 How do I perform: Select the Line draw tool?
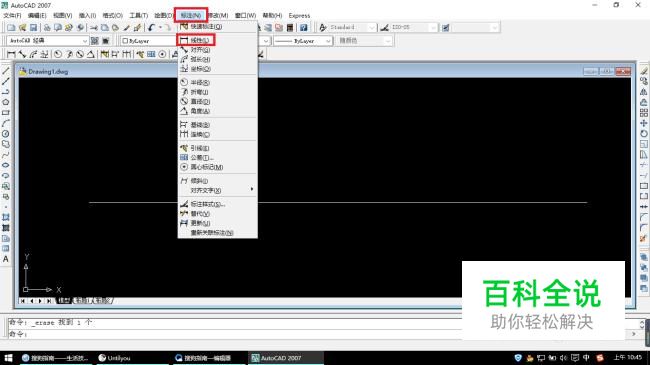pos(6,71)
